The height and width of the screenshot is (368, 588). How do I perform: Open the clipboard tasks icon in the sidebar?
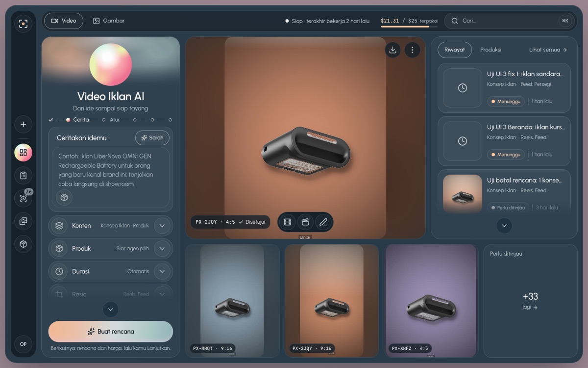click(23, 175)
